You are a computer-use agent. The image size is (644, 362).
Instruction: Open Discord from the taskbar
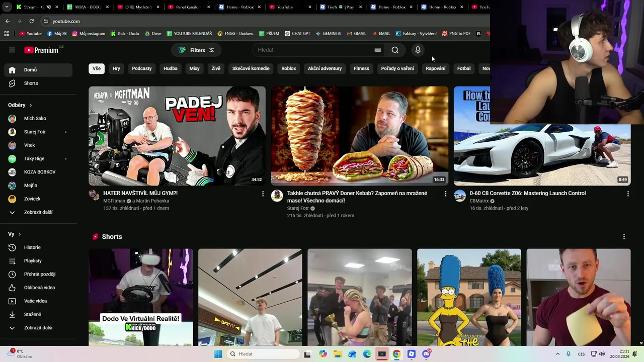(x=426, y=354)
